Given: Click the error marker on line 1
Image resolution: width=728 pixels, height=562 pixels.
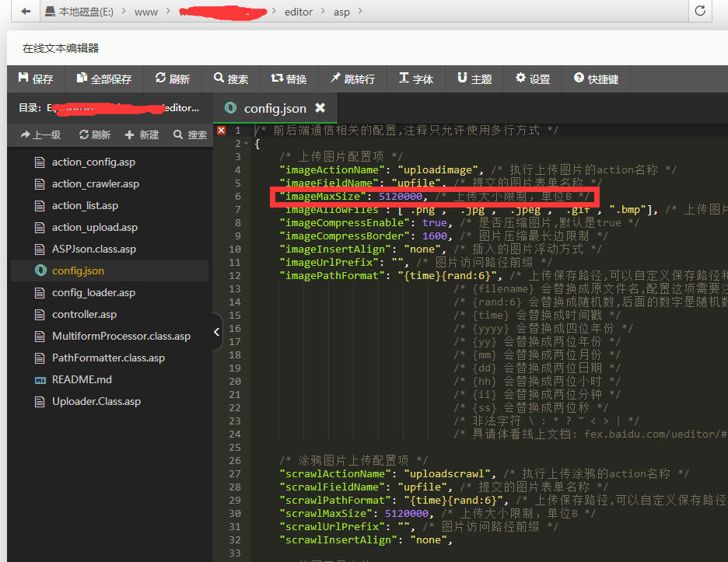Looking at the screenshot, I should (x=222, y=131).
